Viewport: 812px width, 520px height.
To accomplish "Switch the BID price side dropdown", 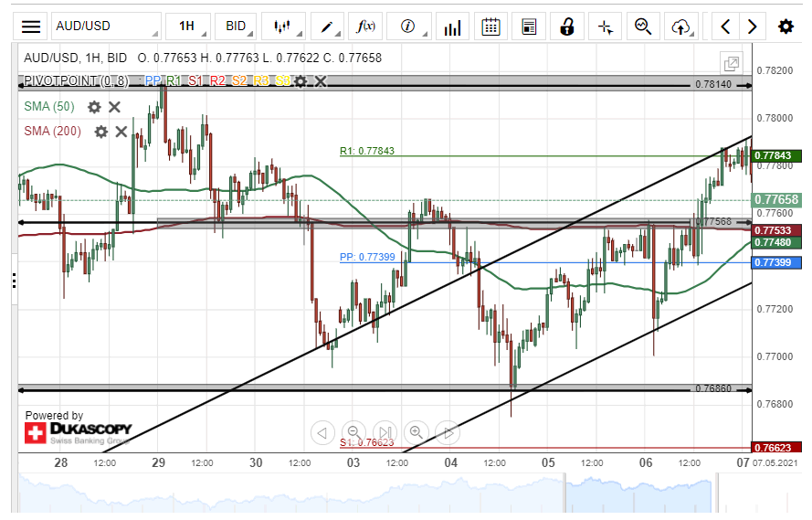I will point(237,27).
